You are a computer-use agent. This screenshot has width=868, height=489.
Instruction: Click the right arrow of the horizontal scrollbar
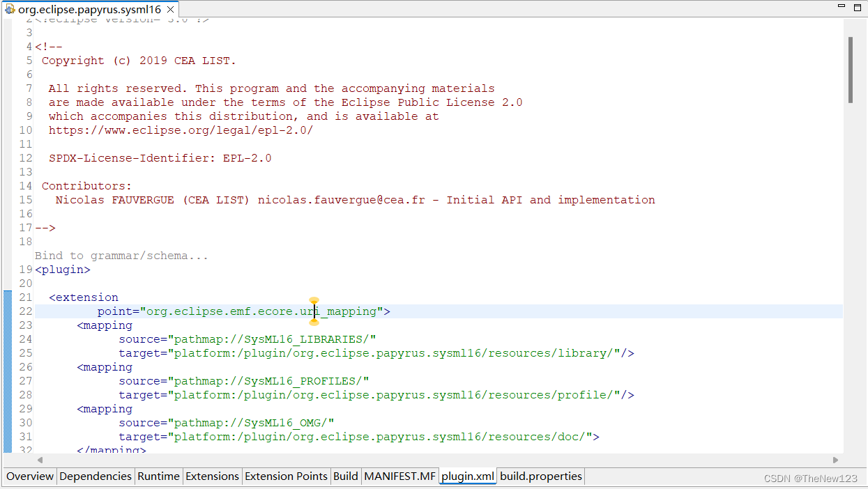(x=835, y=460)
